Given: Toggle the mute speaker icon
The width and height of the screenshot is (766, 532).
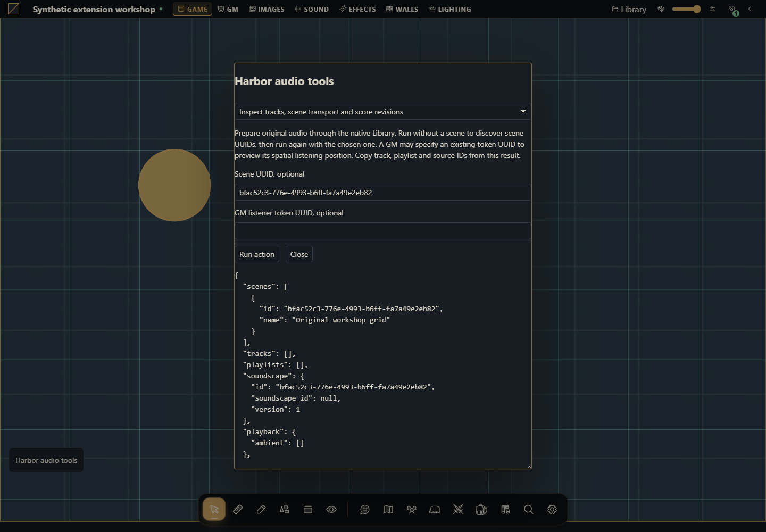Looking at the screenshot, I should 661,9.
